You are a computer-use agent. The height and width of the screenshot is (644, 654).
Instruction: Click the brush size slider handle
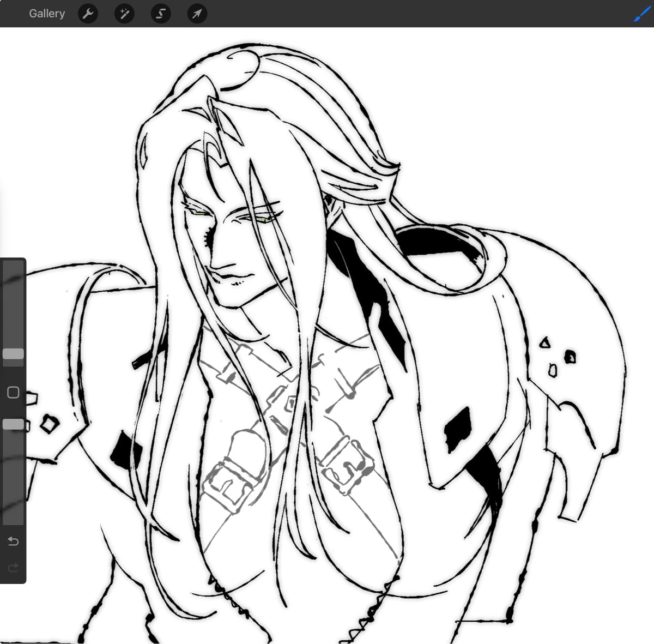[x=13, y=354]
